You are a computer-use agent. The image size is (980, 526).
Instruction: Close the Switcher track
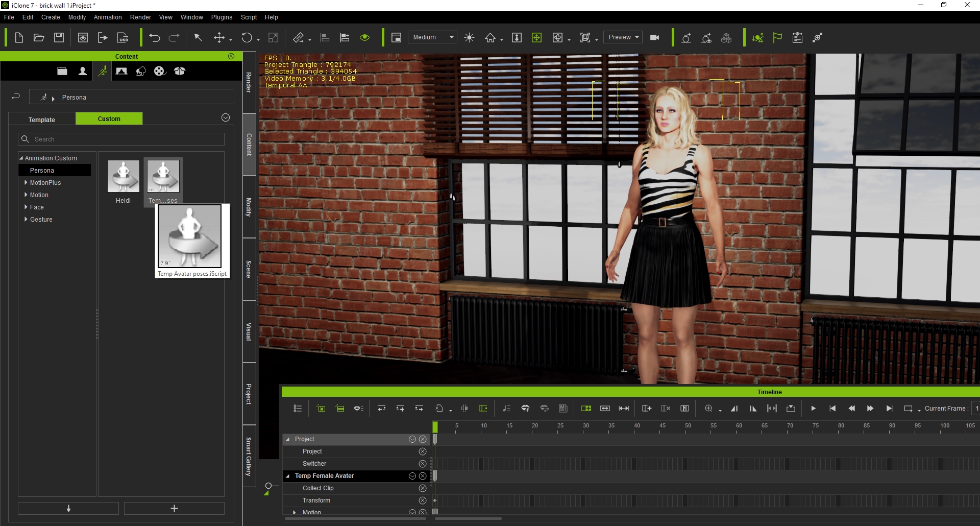pyautogui.click(x=423, y=464)
